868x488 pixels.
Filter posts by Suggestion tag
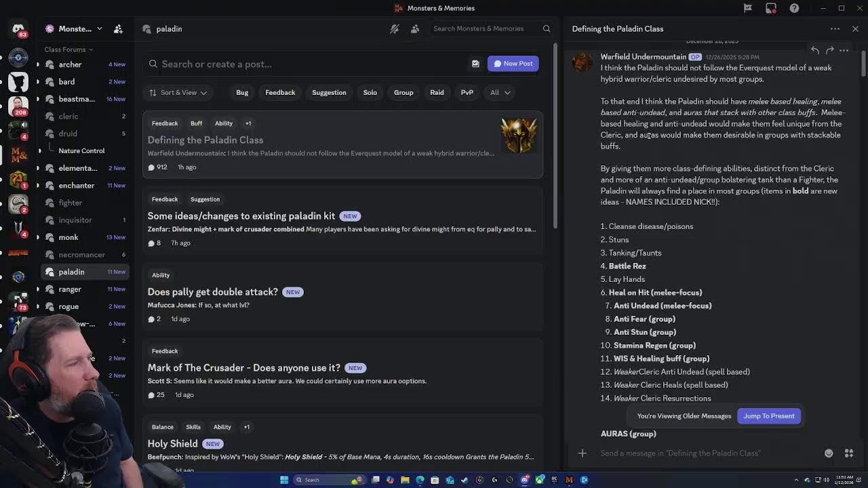pos(329,92)
